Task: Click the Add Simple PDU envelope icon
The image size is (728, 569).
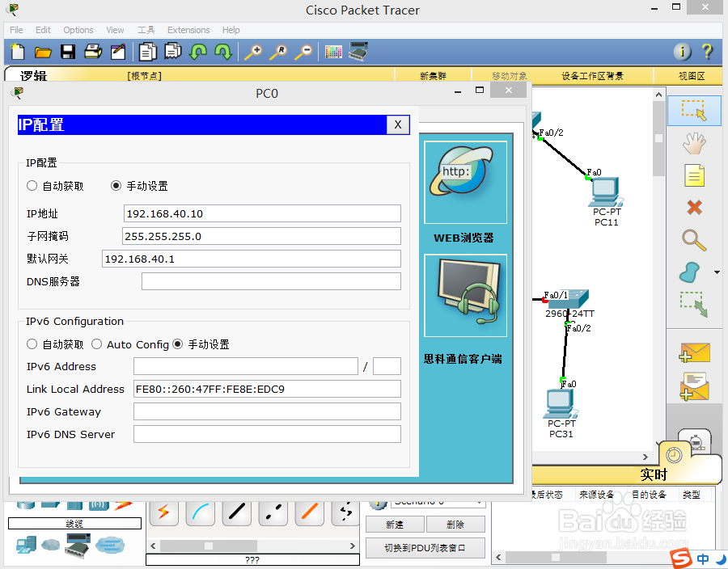Action: (x=694, y=353)
